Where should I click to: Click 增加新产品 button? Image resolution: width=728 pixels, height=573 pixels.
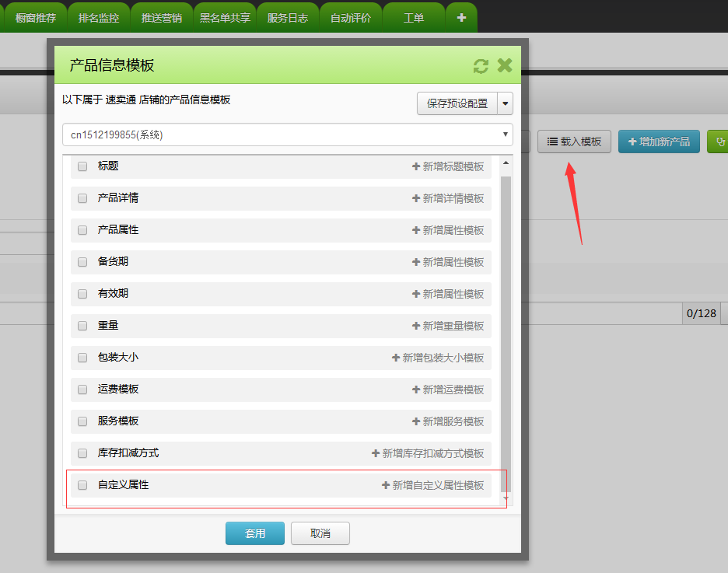click(659, 142)
